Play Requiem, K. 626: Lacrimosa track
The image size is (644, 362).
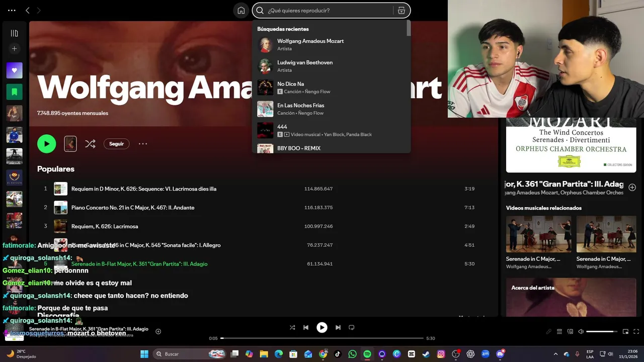[105, 226]
